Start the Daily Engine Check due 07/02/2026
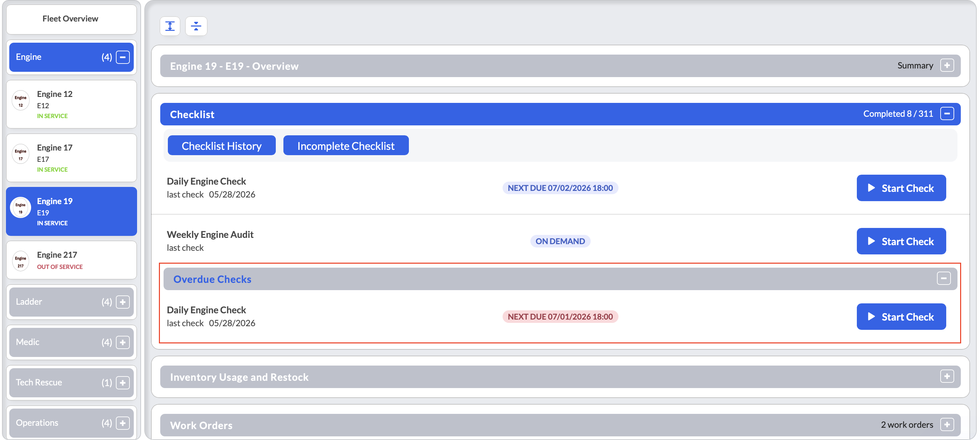This screenshot has width=980, height=440. (x=901, y=188)
